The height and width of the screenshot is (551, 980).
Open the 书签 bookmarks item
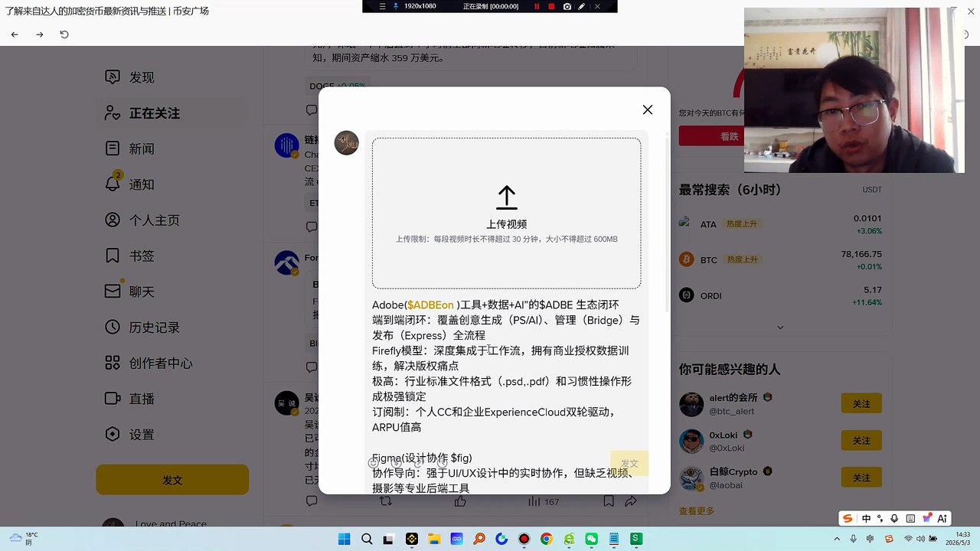coord(172,256)
